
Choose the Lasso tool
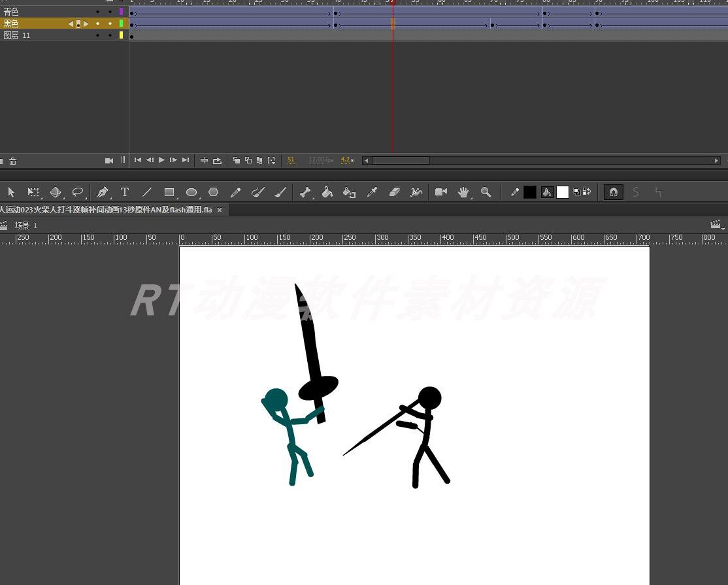(78, 192)
